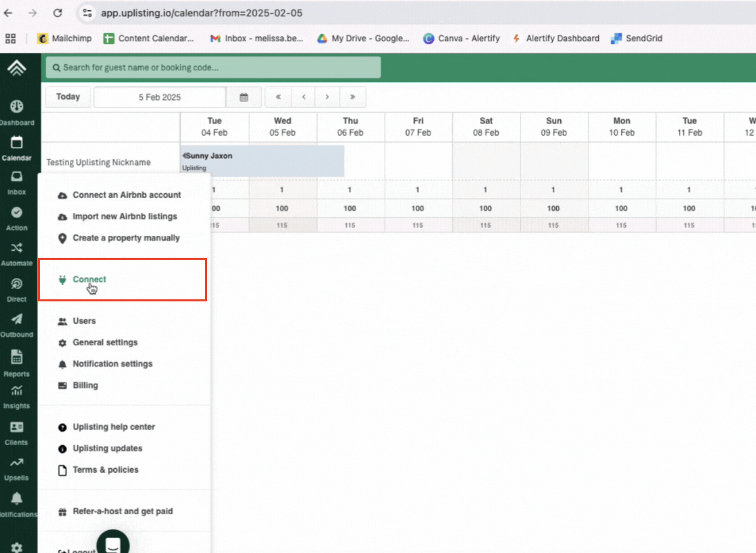
Task: Open the Sunny Jaxon booking block
Action: tap(262, 161)
